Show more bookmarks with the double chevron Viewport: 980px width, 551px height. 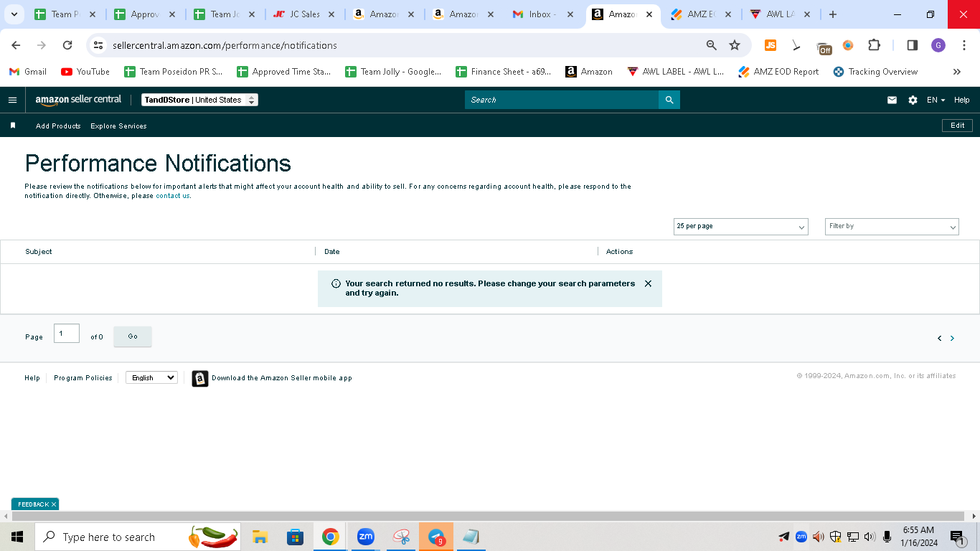coord(956,72)
